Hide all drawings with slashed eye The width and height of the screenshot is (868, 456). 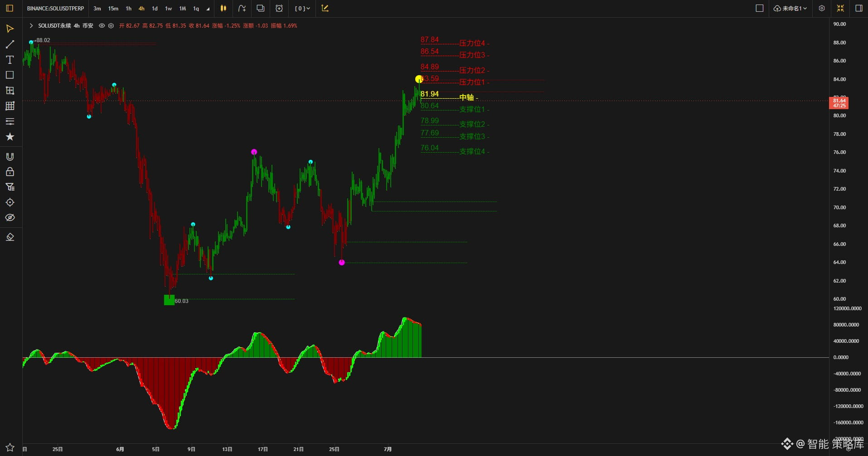coord(10,218)
